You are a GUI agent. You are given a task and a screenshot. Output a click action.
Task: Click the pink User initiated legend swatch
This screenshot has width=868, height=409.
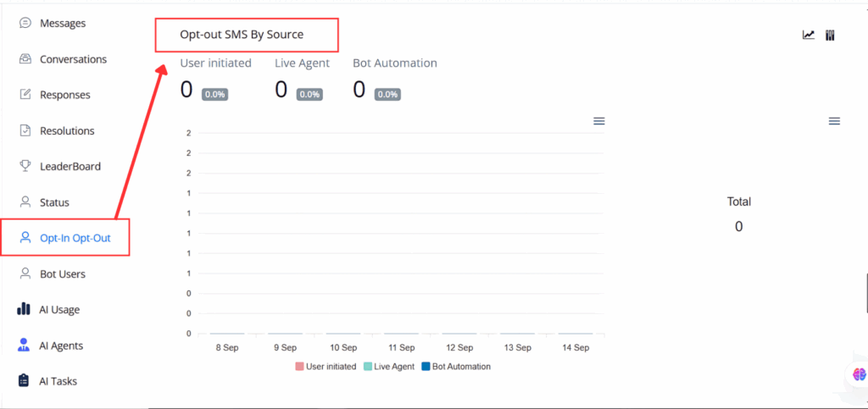tap(299, 367)
